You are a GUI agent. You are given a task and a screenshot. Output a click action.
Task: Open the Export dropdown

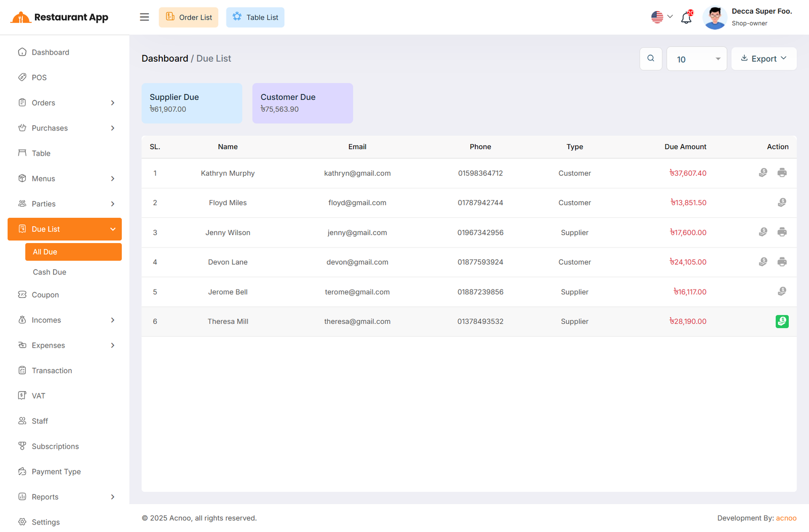point(763,59)
